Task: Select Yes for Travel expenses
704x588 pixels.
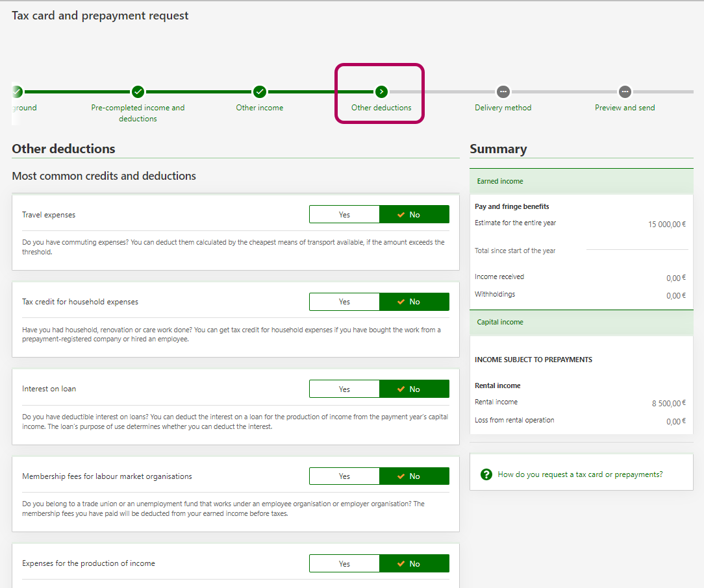Action: pyautogui.click(x=344, y=215)
